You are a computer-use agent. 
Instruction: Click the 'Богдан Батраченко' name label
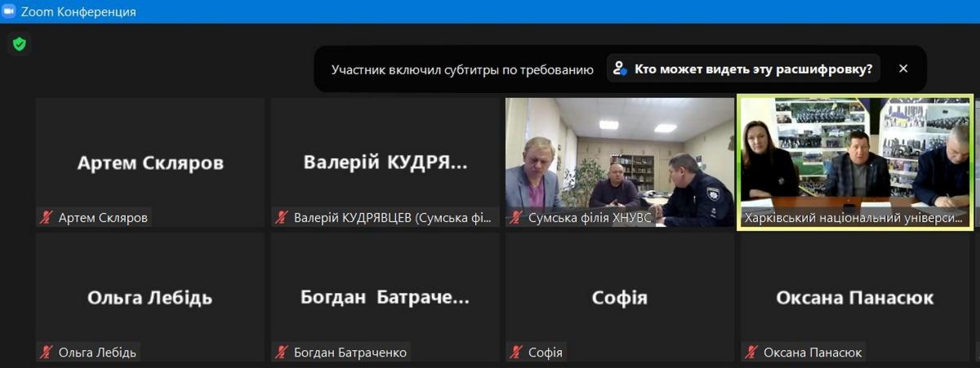click(x=350, y=352)
